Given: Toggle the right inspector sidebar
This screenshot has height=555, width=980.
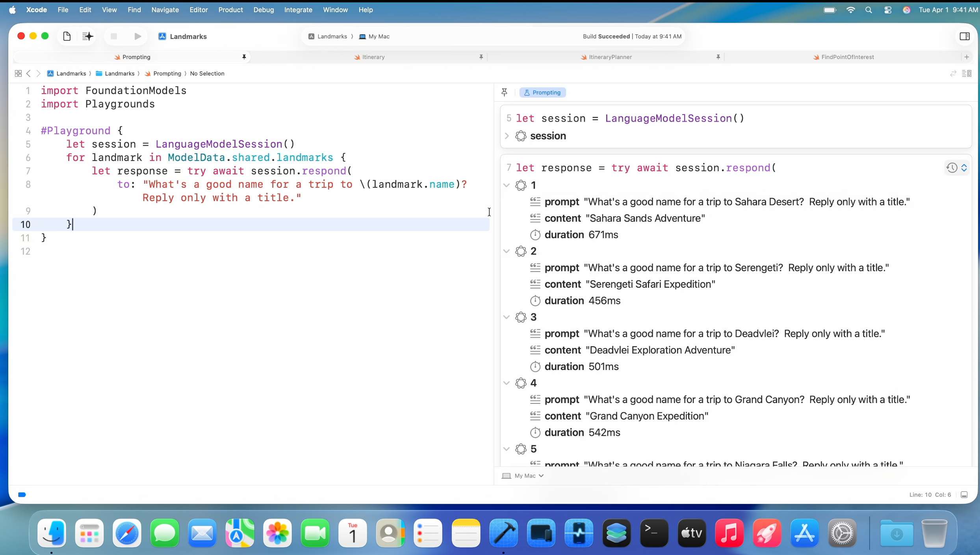Looking at the screenshot, I should pyautogui.click(x=965, y=36).
